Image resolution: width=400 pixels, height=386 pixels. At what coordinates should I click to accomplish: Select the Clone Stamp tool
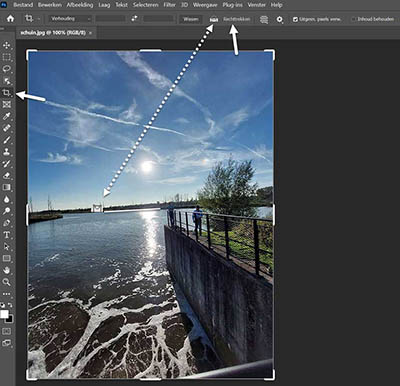(x=6, y=152)
